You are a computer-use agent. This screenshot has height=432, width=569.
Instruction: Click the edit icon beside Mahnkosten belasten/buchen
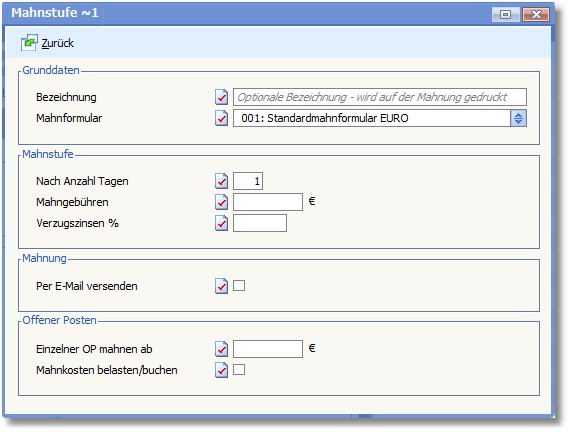point(221,370)
